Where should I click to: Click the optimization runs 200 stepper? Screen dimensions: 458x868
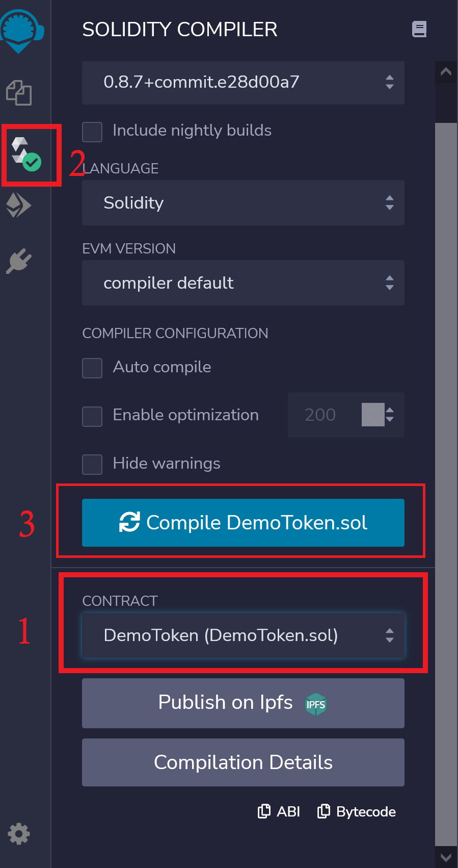point(390,415)
